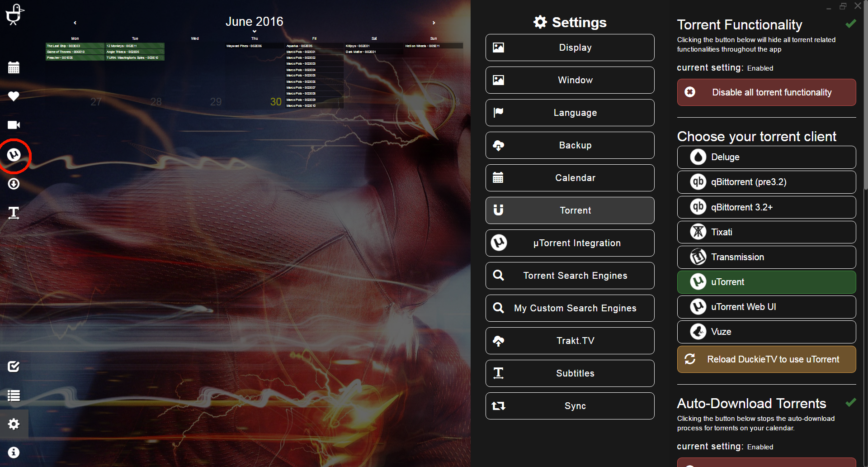Click the list view sidebar icon
The width and height of the screenshot is (868, 467).
[14, 396]
